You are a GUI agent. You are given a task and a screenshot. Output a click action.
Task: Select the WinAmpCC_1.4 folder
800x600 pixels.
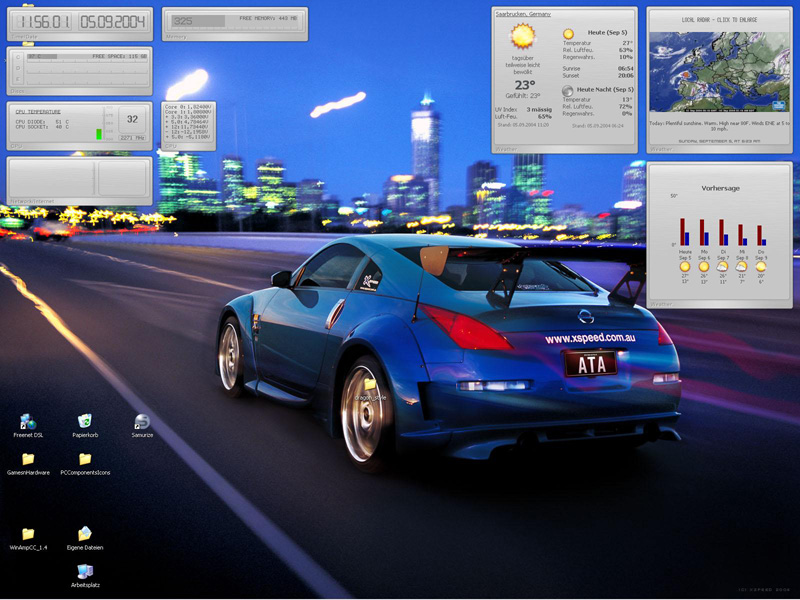(x=28, y=538)
